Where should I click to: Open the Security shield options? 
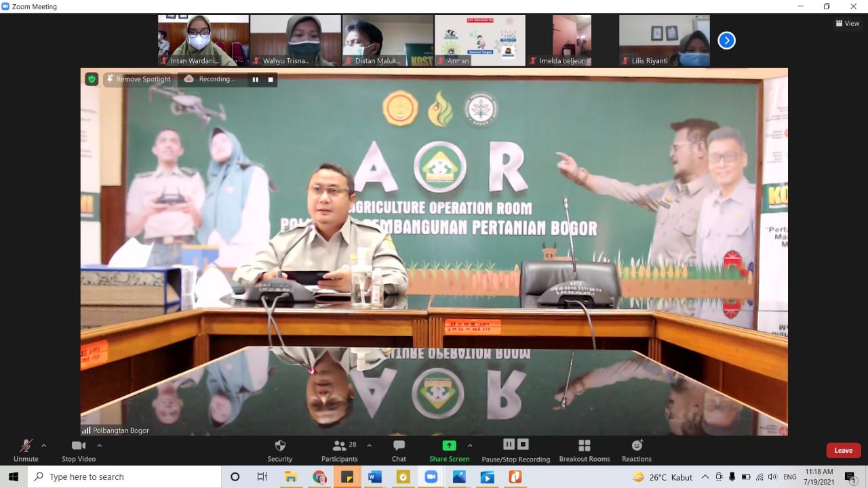pos(279,450)
